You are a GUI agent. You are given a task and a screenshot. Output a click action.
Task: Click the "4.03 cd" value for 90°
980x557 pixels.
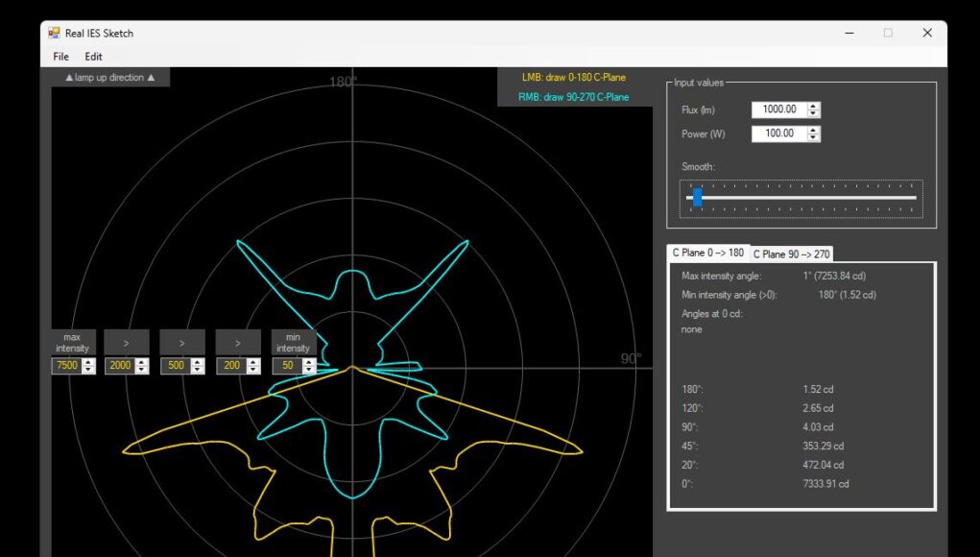click(818, 427)
